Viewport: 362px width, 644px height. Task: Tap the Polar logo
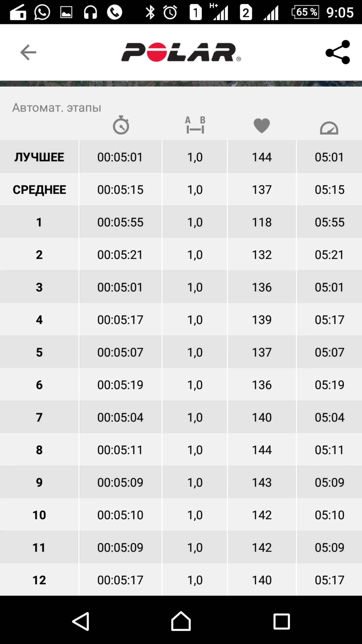click(181, 52)
